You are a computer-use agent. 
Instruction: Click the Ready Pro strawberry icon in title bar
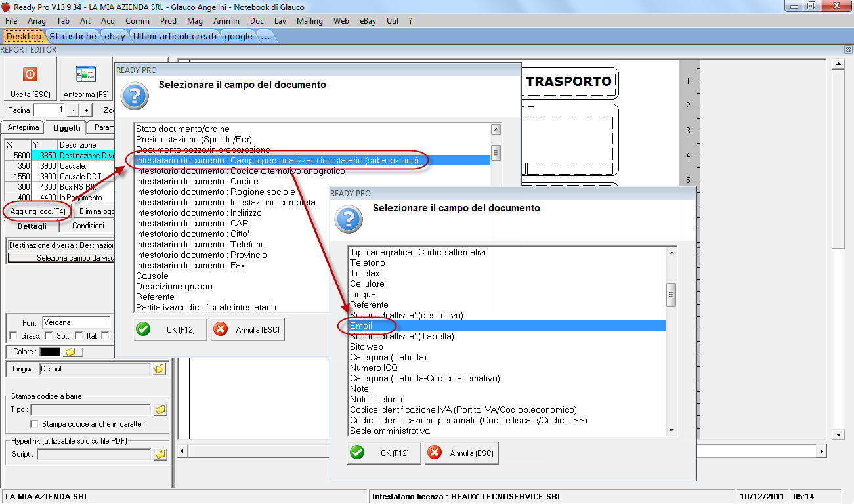point(6,7)
